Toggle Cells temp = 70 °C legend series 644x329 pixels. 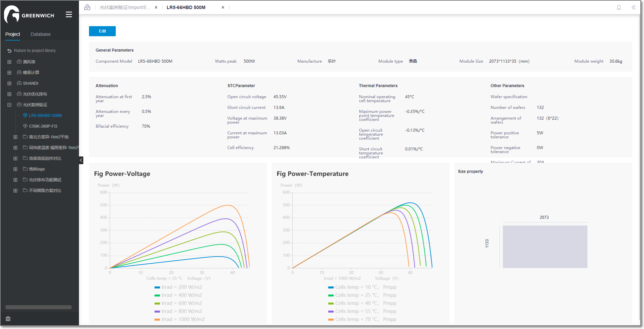pyautogui.click(x=362, y=319)
